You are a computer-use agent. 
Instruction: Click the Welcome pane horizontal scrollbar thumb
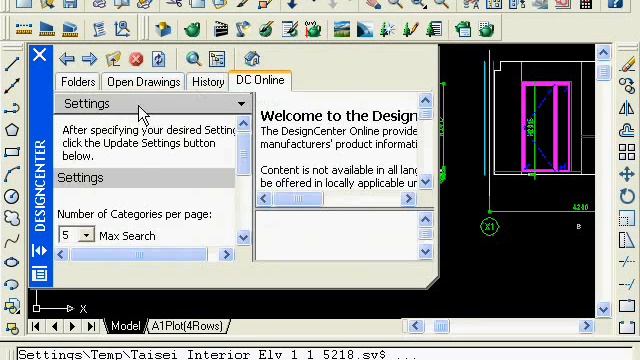(298, 199)
